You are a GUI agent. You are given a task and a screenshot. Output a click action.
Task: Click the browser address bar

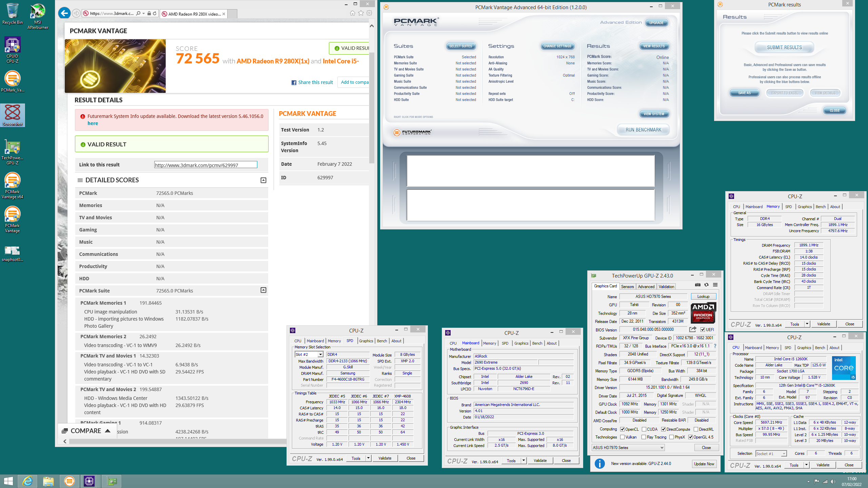coord(112,14)
